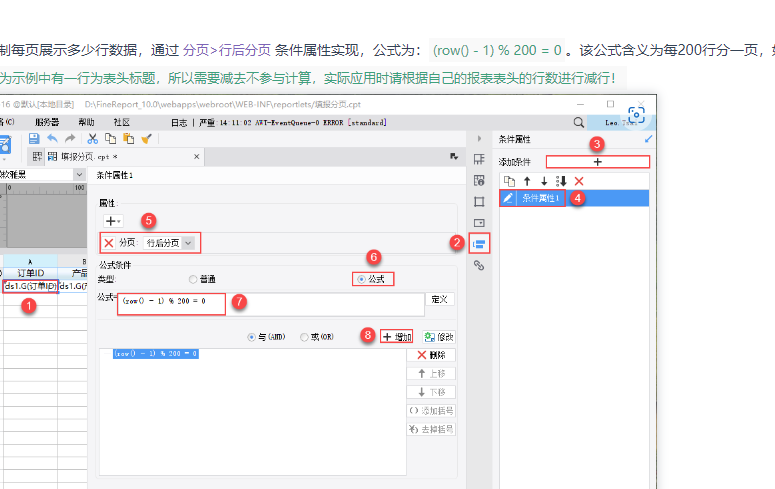Click the 增加 button to add condition
The image size is (775, 489).
(x=396, y=337)
